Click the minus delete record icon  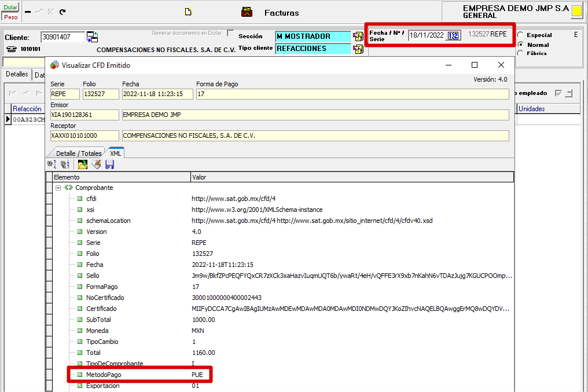click(x=28, y=12)
